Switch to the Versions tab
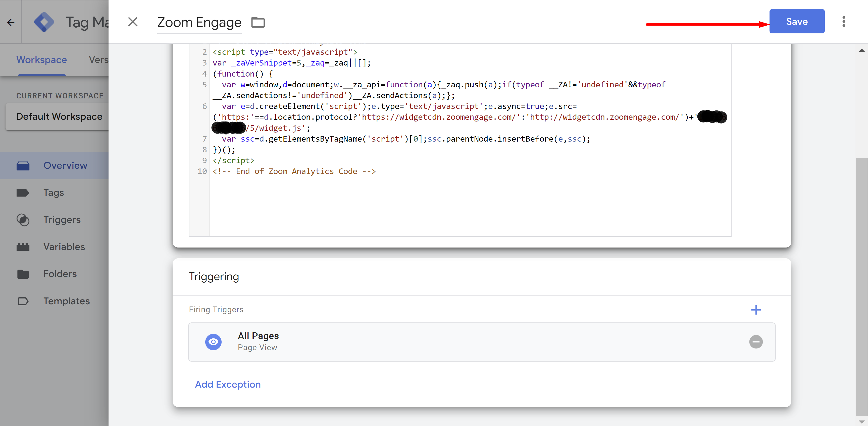This screenshot has height=426, width=868. 98,59
